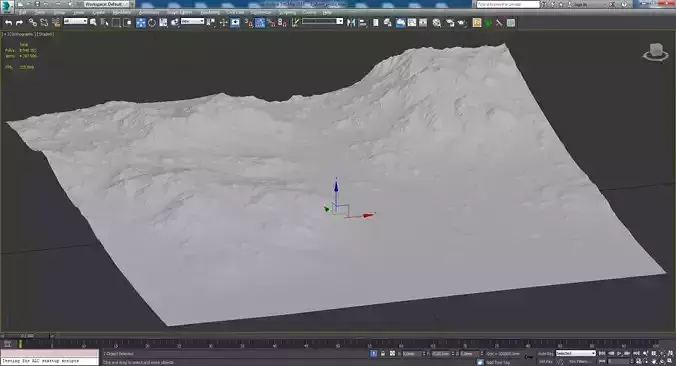Open the Help menu

tap(328, 13)
